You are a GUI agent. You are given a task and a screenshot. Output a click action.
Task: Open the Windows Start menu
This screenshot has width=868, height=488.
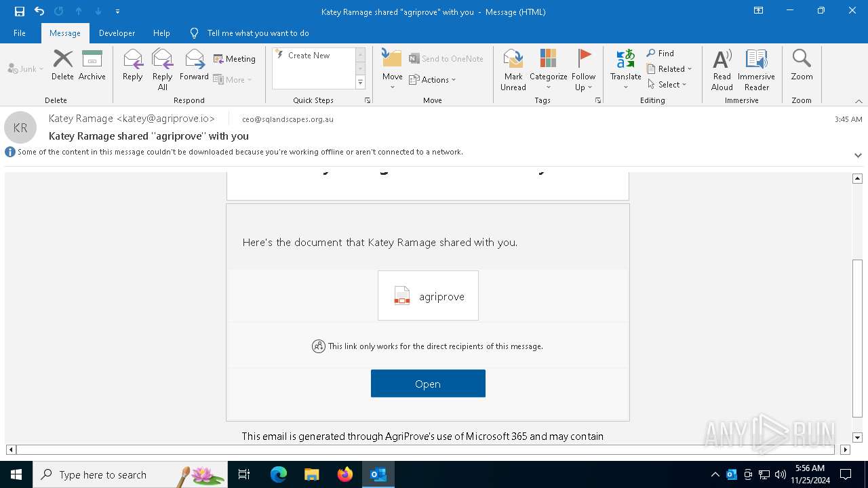pyautogui.click(x=16, y=474)
